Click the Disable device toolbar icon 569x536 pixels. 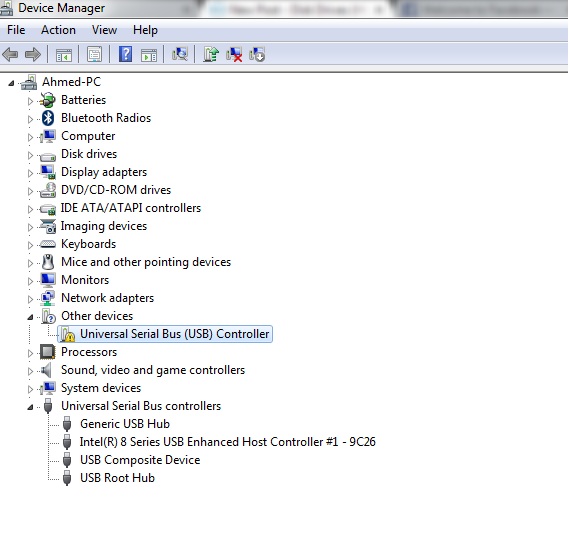[x=257, y=55]
